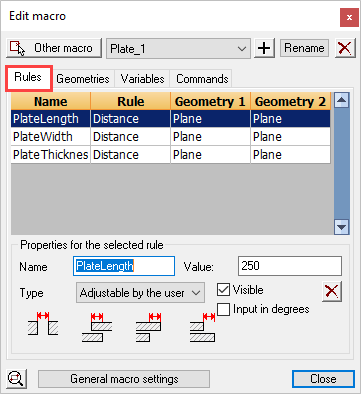
Task: Select the PlateWidth rule row
Action: (x=171, y=137)
